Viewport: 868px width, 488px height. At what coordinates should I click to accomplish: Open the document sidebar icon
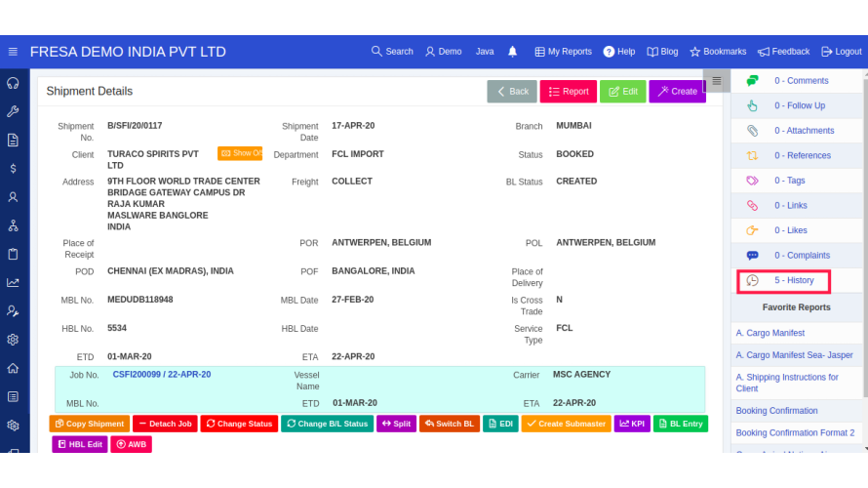(13, 141)
